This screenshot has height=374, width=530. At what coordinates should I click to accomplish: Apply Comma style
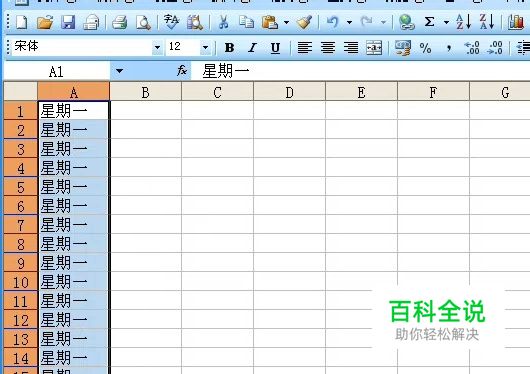tap(449, 48)
